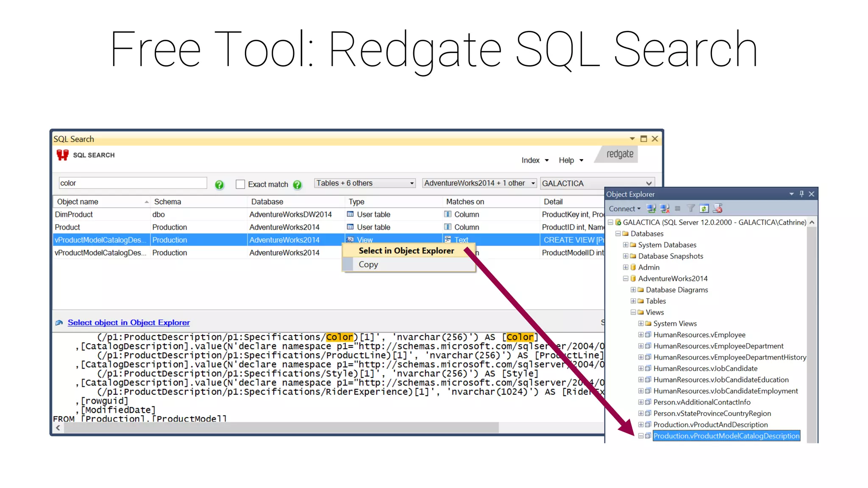868x488 pixels.
Task: Expand the System Databases node
Action: point(626,245)
